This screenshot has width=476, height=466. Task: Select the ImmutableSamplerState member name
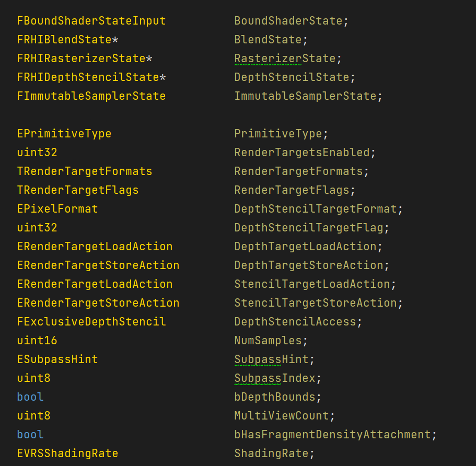[305, 96]
